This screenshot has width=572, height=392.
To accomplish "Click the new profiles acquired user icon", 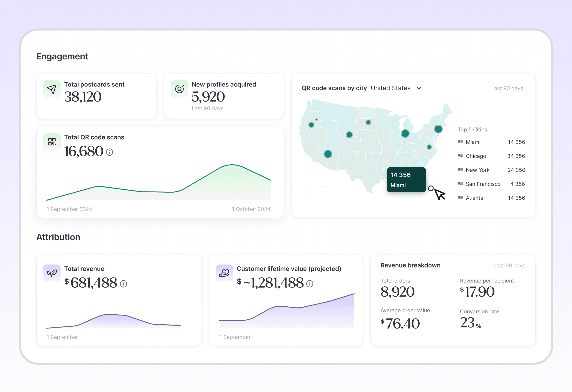I will tap(179, 89).
